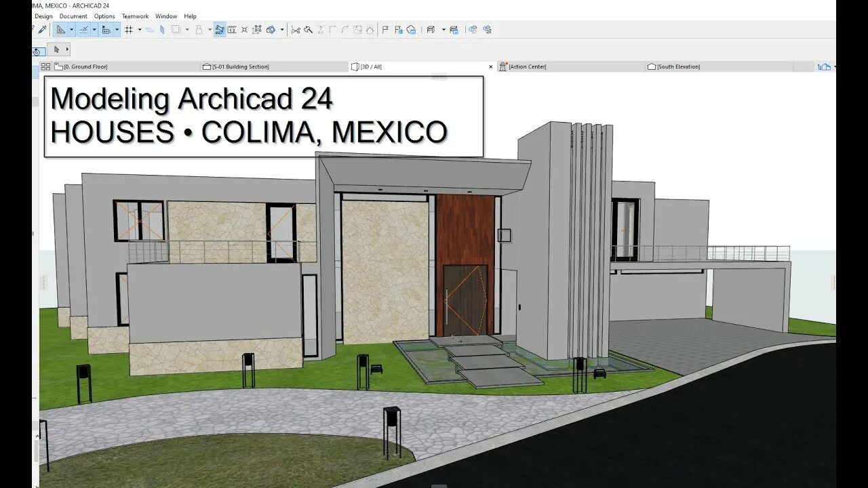Click the 3D cutaway cube icon
The height and width of the screenshot is (488, 868).
pyautogui.click(x=271, y=29)
